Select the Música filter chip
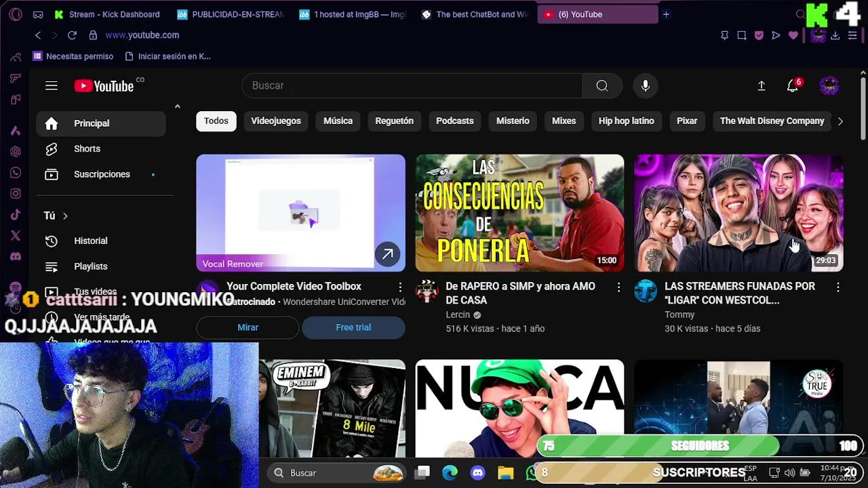The height and width of the screenshot is (488, 868). pyautogui.click(x=338, y=121)
